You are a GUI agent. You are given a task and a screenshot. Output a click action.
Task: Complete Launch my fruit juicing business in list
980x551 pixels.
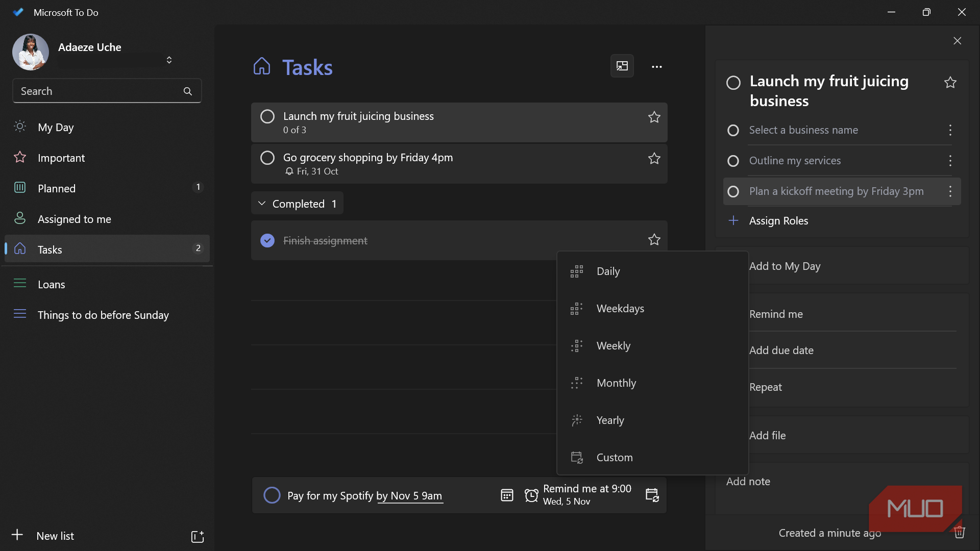[267, 116]
